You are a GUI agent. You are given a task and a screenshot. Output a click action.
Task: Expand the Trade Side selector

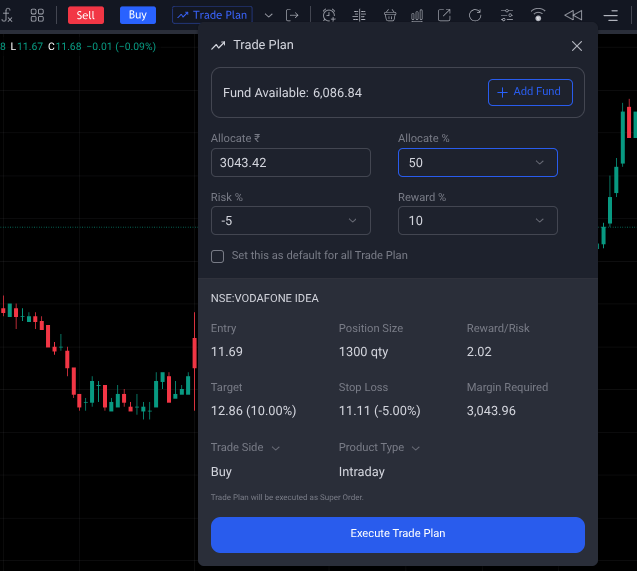(245, 448)
